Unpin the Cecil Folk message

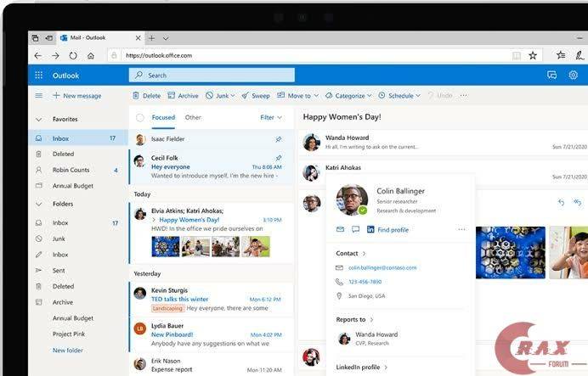click(278, 158)
